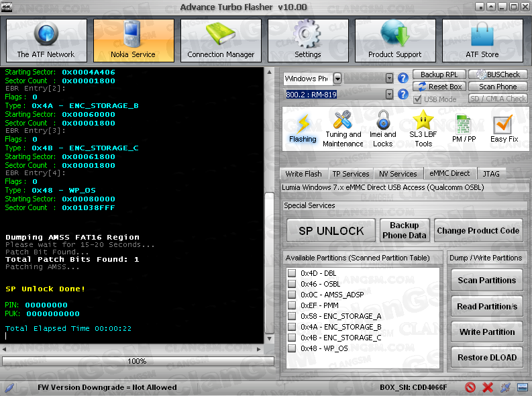The image size is (532, 396).
Task: Check the 0x4D - DBL partition
Action: coord(291,273)
